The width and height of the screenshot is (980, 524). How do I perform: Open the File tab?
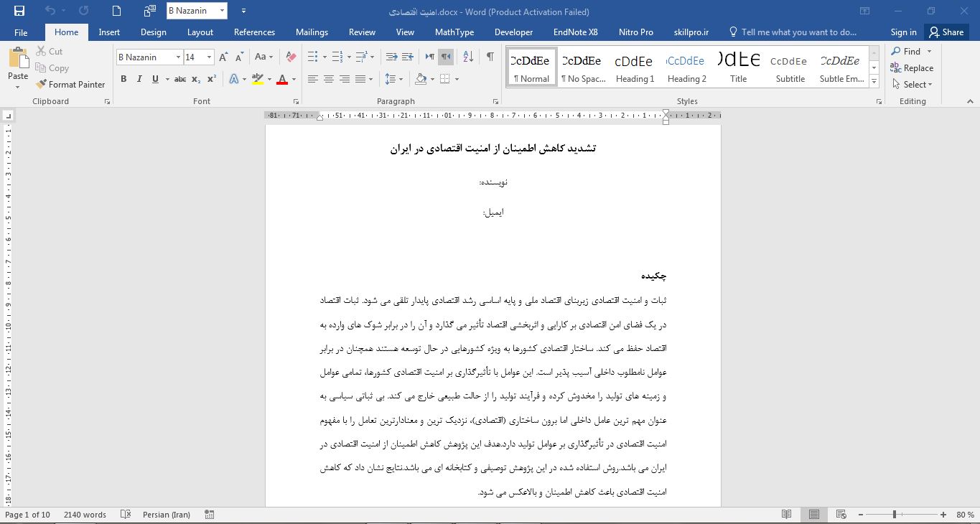click(x=21, y=32)
